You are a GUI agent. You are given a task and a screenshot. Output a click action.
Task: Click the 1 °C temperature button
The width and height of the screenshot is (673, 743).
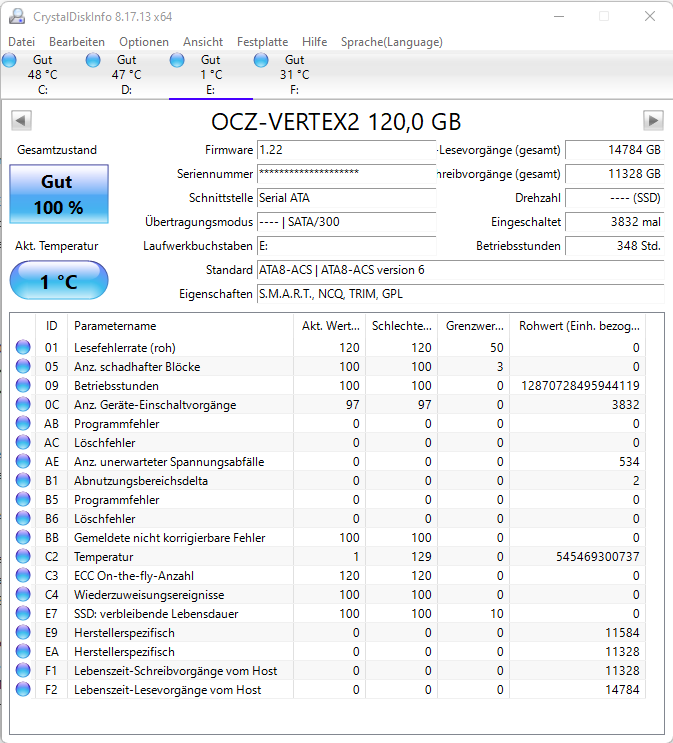[59, 281]
